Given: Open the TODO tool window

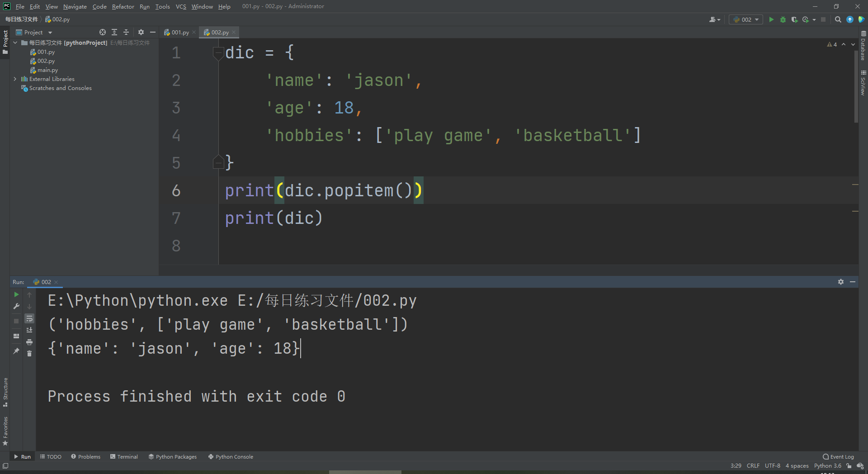Looking at the screenshot, I should click(51, 457).
